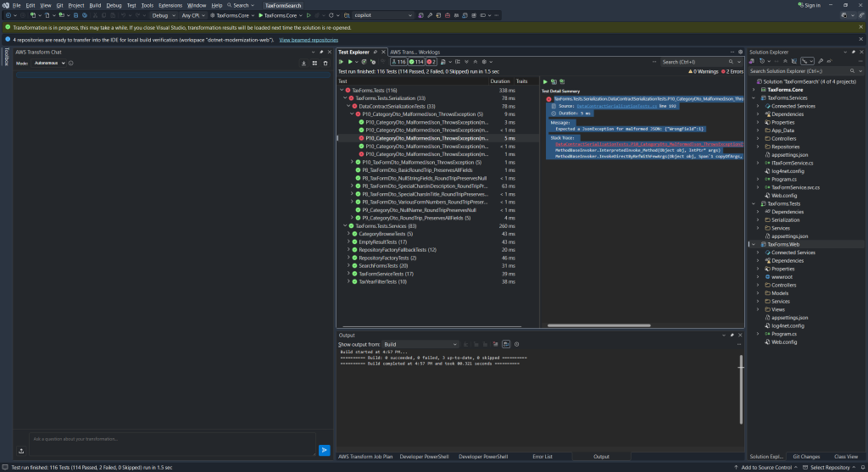This screenshot has height=472, width=868.
Task: Collapse the TaxForms.Tests (116) tree node
Action: tap(342, 90)
